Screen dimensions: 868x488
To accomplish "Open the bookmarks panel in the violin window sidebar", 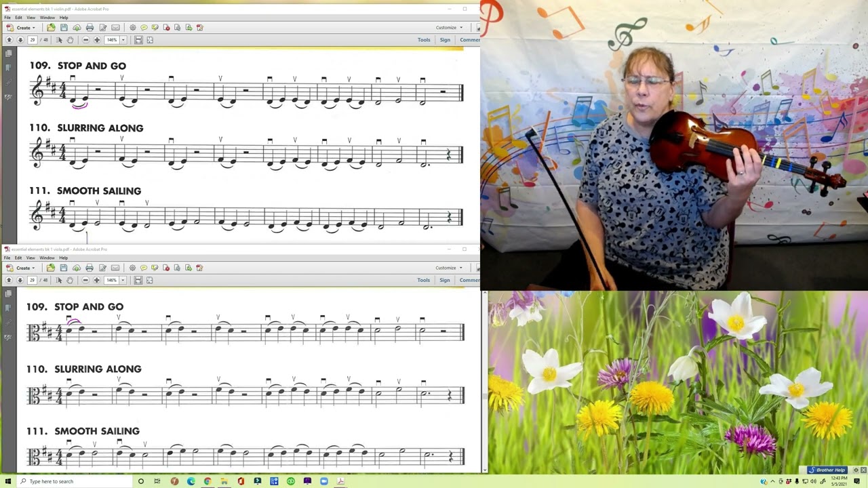I will tap(8, 68).
